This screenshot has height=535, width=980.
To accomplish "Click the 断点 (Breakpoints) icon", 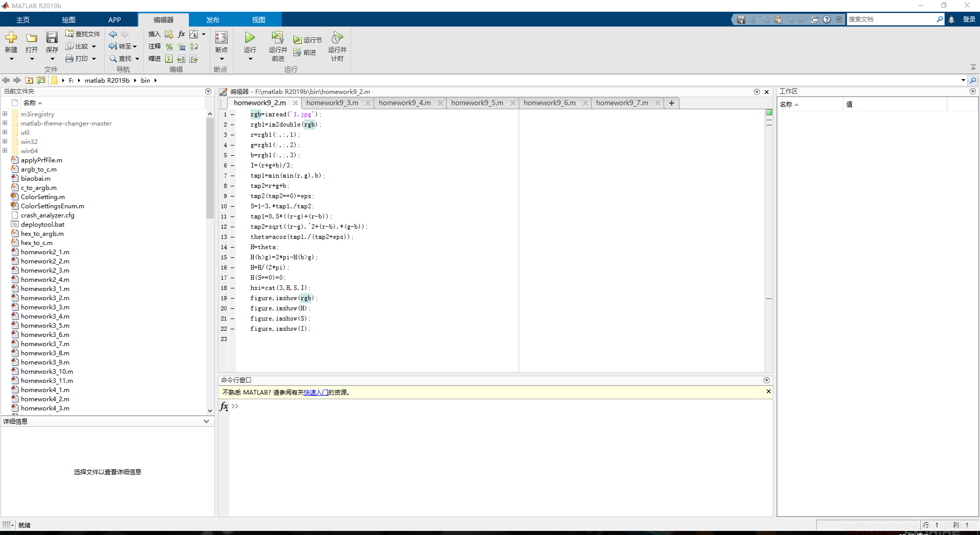I will tap(222, 37).
